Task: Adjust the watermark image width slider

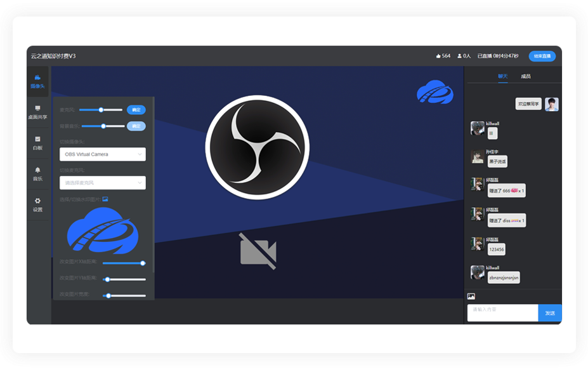Action: [x=124, y=295]
